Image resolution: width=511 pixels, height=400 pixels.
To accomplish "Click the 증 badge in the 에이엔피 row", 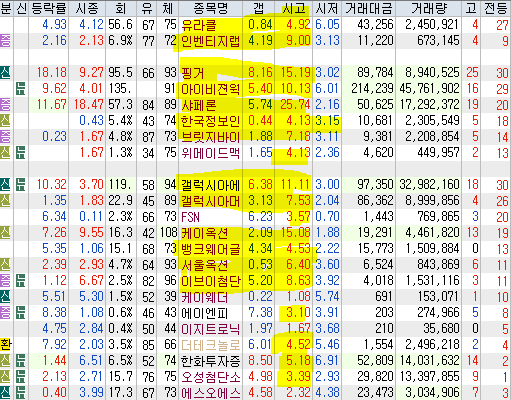I will tap(5, 313).
